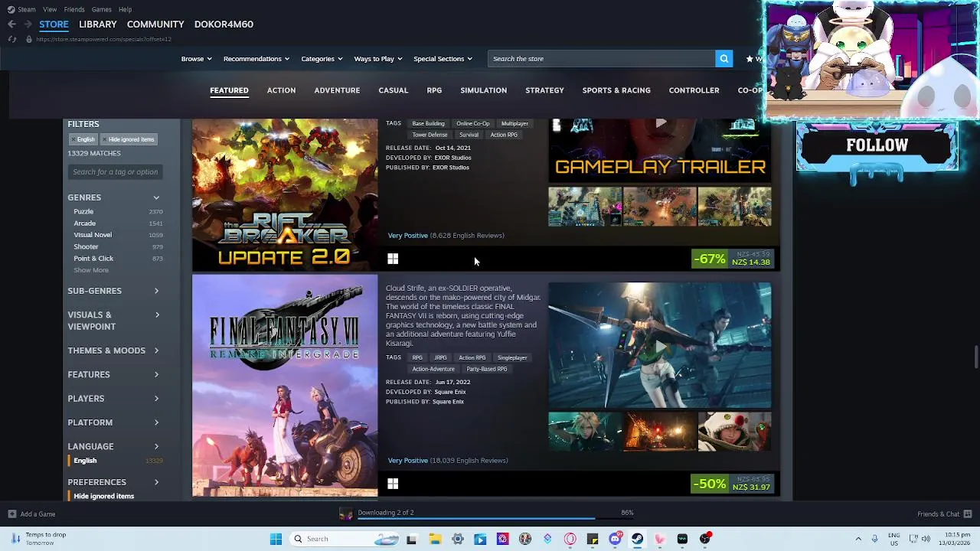Filter by the Puzzle genre
The height and width of the screenshot is (551, 980).
[x=83, y=211]
